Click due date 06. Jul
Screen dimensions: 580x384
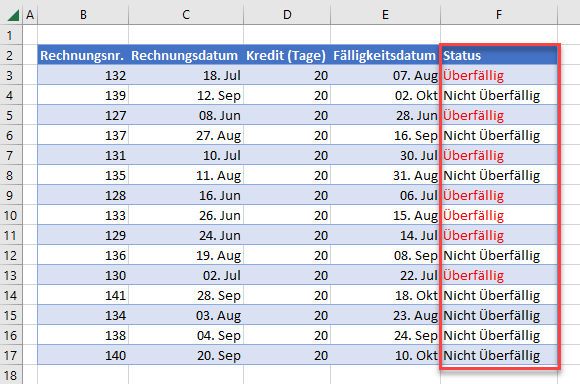(385, 195)
